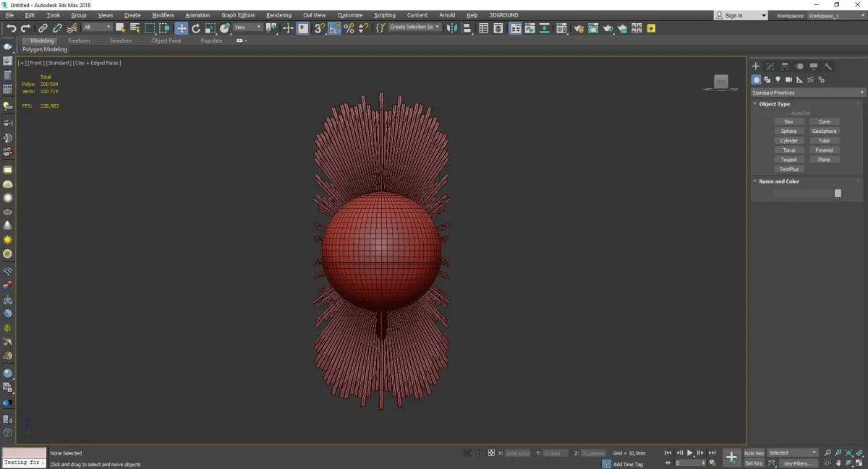Activate the Select and Scale tool
The image size is (868, 469).
click(x=210, y=28)
